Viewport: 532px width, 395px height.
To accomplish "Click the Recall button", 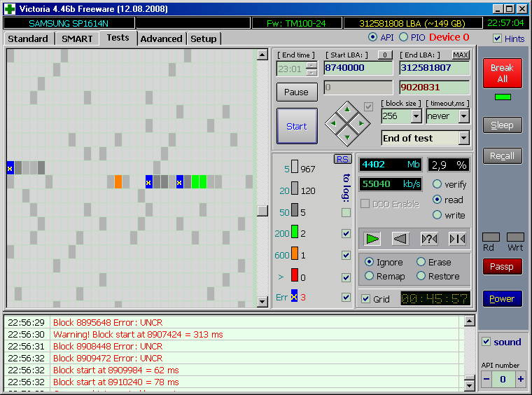I will click(x=503, y=155).
